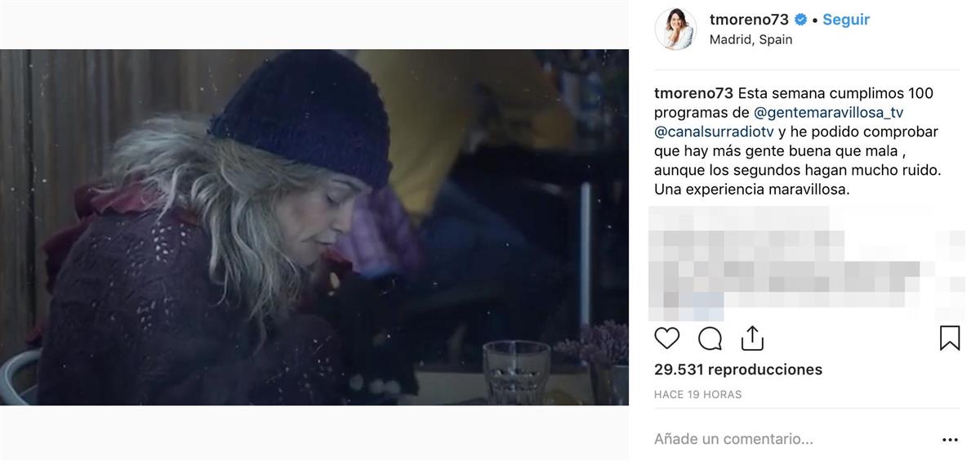Open the @gentemaravillosa_tv mention
Image resolution: width=980 pixels, height=461 pixels.
[x=828, y=113]
